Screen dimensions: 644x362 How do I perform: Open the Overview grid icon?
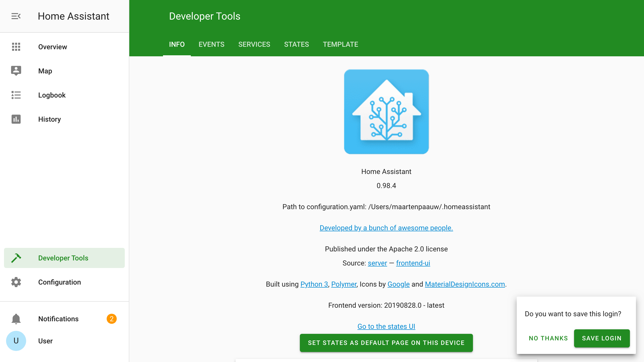16,47
